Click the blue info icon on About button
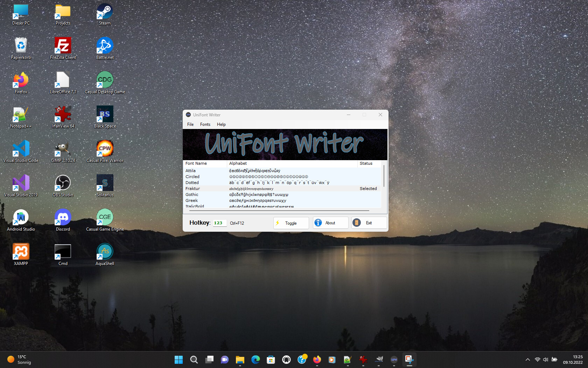Viewport: 588px width, 368px height. (x=318, y=223)
